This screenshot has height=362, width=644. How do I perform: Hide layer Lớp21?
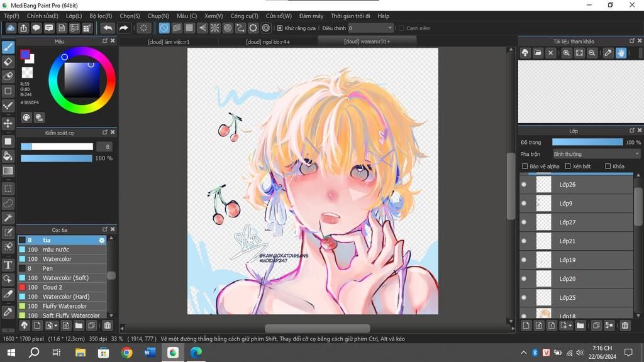click(524, 241)
